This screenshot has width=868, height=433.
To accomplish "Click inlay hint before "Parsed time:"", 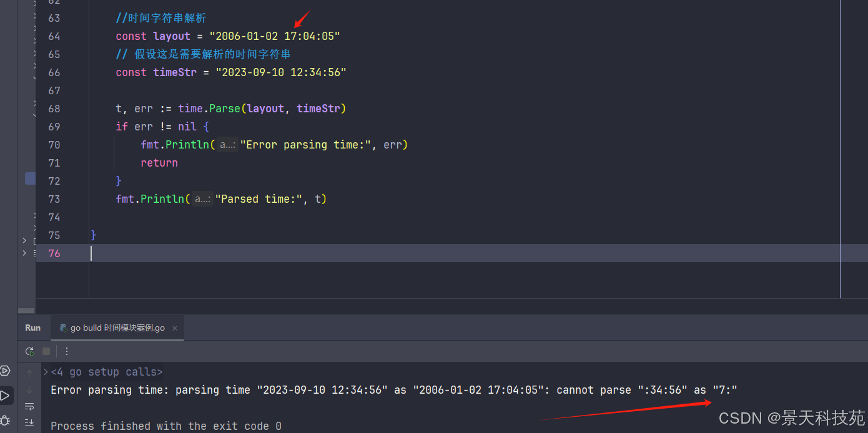I will 202,199.
